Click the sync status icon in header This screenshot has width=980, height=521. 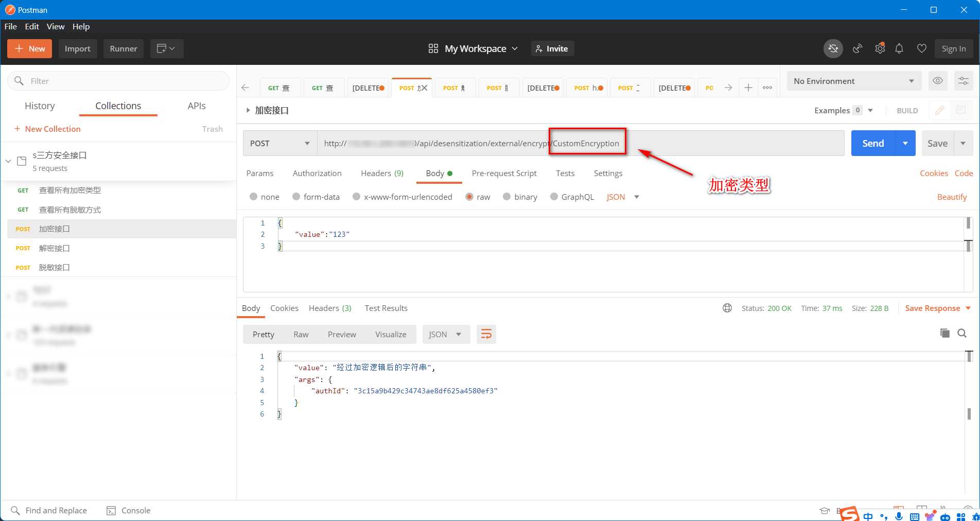pyautogui.click(x=833, y=48)
